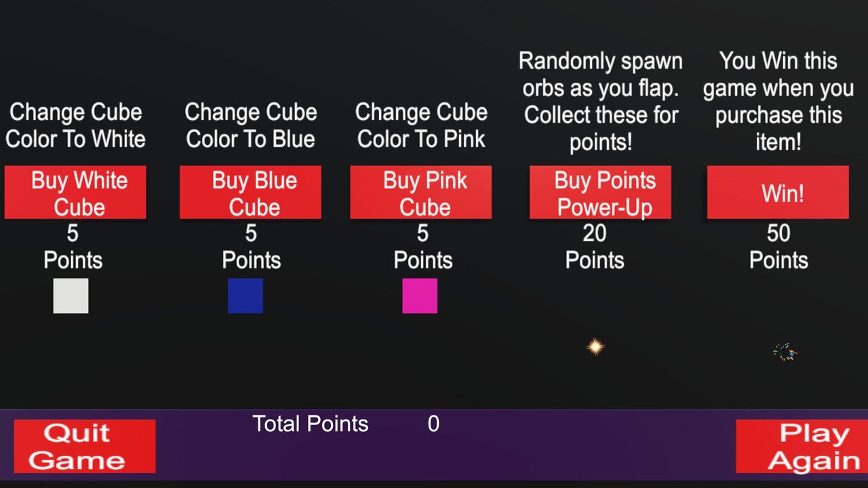Viewport: 868px width, 488px height.
Task: Click the Change Cube Color To Blue text
Action: [250, 125]
